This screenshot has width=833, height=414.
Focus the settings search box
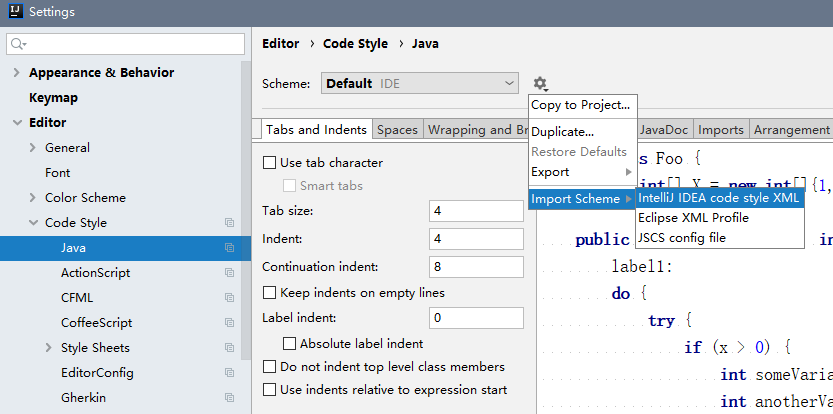tap(125, 44)
